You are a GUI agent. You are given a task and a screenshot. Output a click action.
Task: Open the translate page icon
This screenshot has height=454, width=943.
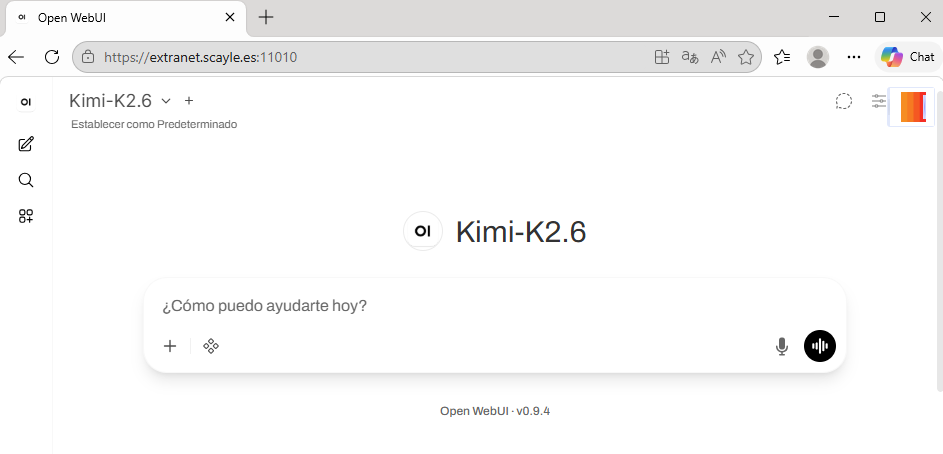point(690,57)
